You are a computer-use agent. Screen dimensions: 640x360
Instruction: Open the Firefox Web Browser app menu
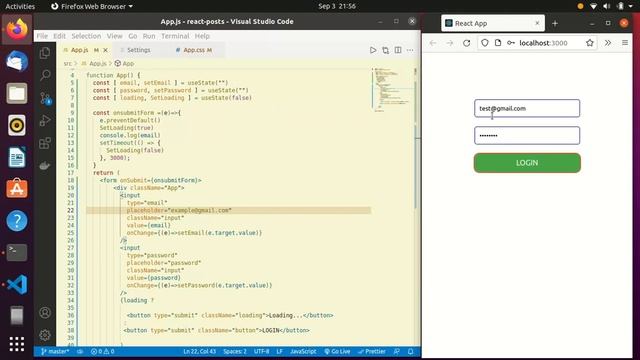tap(92, 6)
